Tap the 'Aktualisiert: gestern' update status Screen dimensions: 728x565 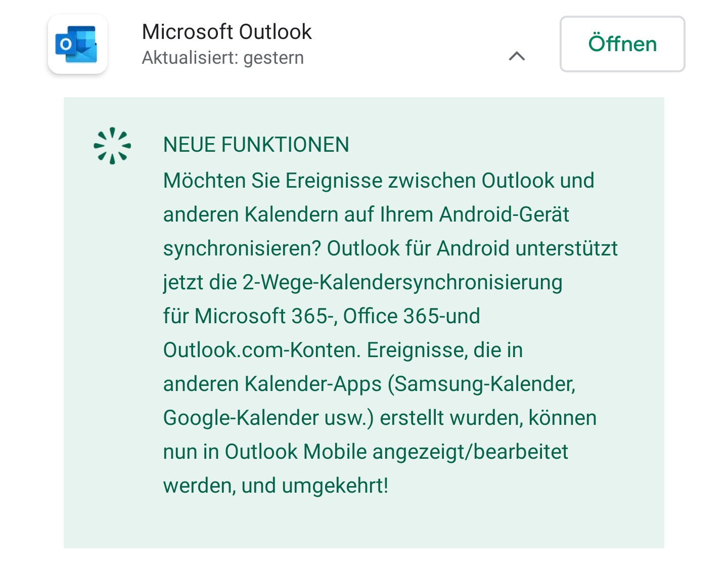coord(223,58)
